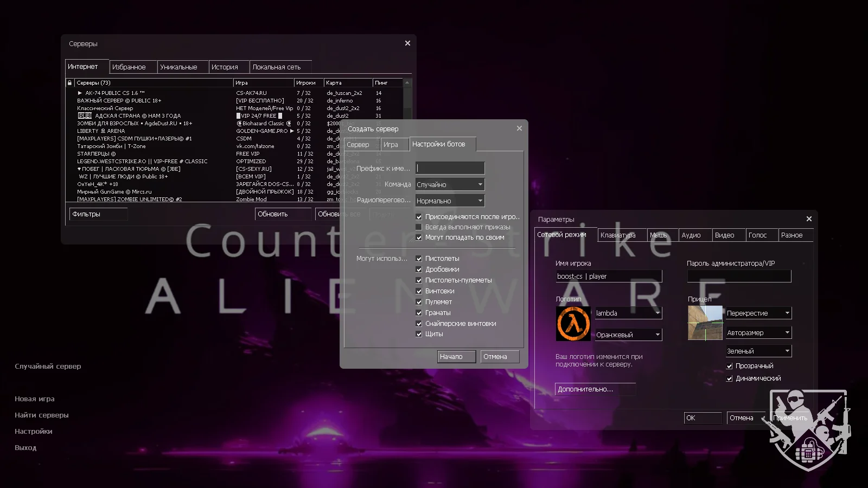Click the bot name prefix input field
Image resolution: width=868 pixels, height=488 pixels.
tap(450, 168)
